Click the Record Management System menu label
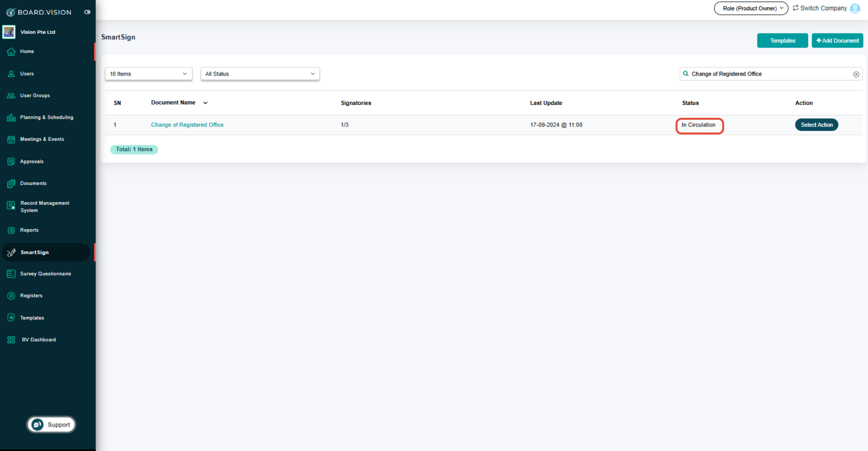The width and height of the screenshot is (868, 451). pos(45,207)
